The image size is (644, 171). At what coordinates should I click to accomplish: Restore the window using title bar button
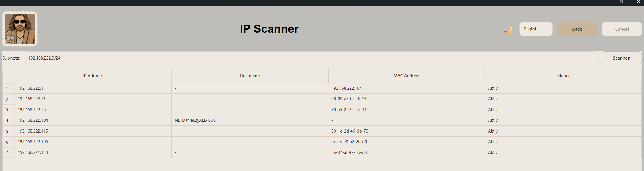(x=621, y=2)
